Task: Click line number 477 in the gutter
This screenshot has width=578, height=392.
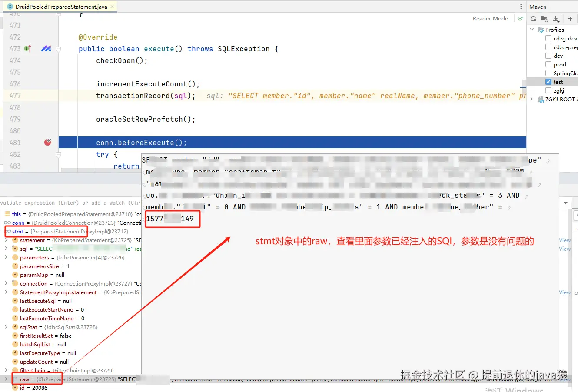Action: click(15, 96)
